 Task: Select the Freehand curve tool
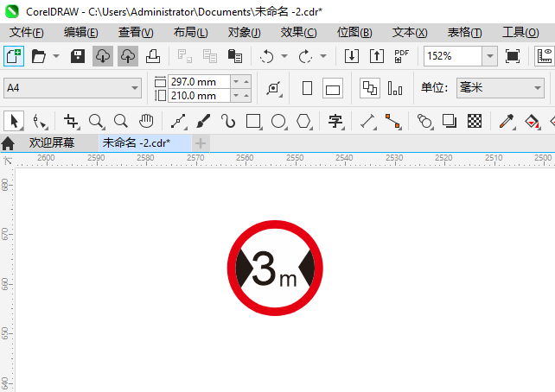pos(178,121)
